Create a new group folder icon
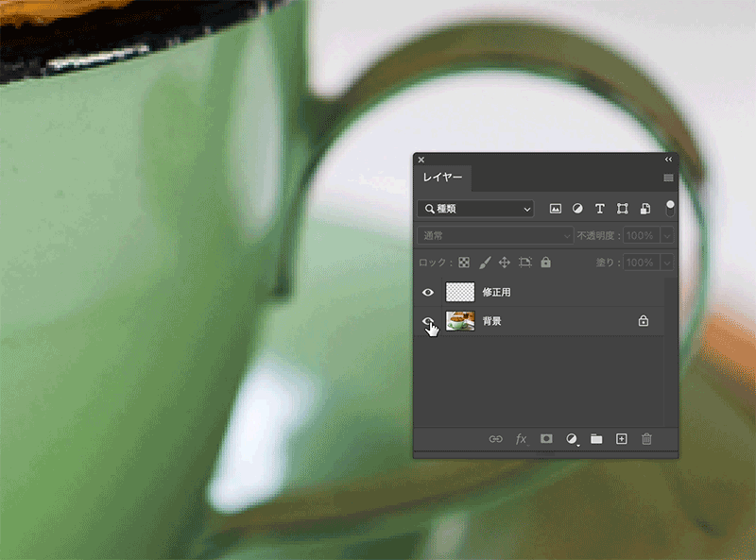The height and width of the screenshot is (560, 756). (596, 439)
